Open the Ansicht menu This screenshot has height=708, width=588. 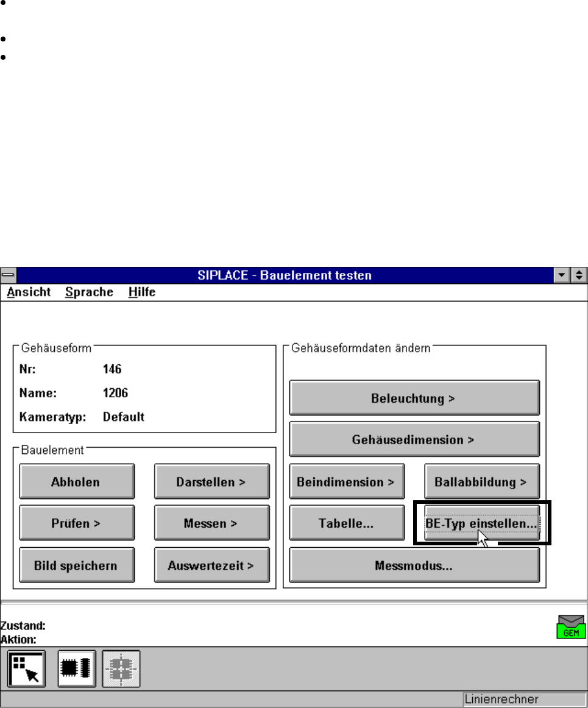point(29,292)
